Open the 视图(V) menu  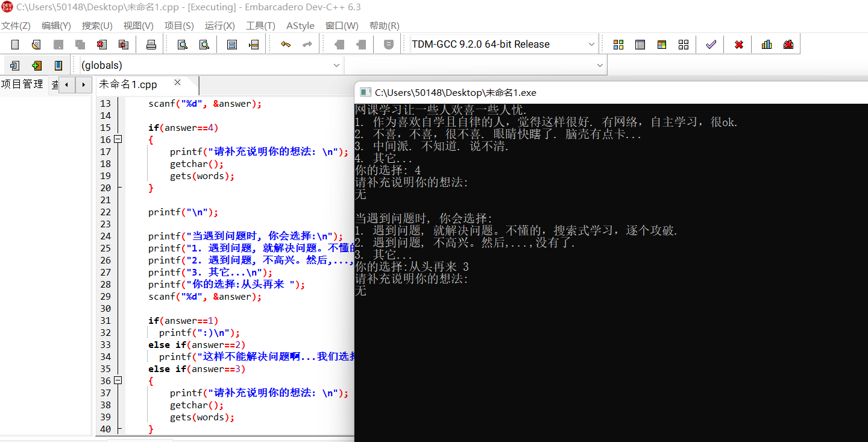pos(139,26)
